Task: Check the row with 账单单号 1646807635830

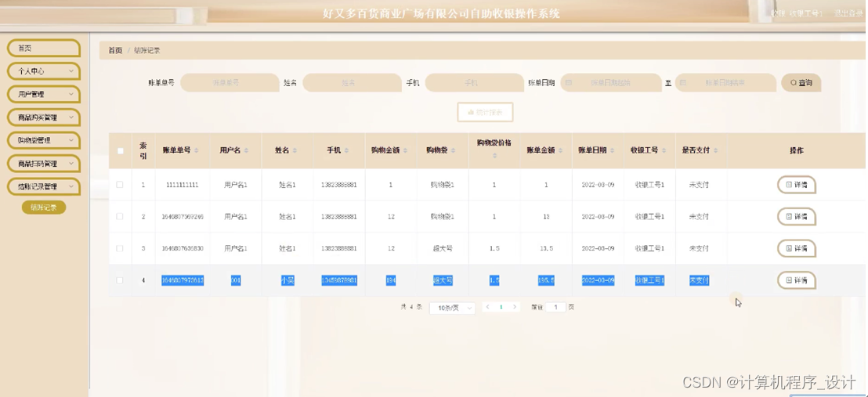Action: point(120,248)
